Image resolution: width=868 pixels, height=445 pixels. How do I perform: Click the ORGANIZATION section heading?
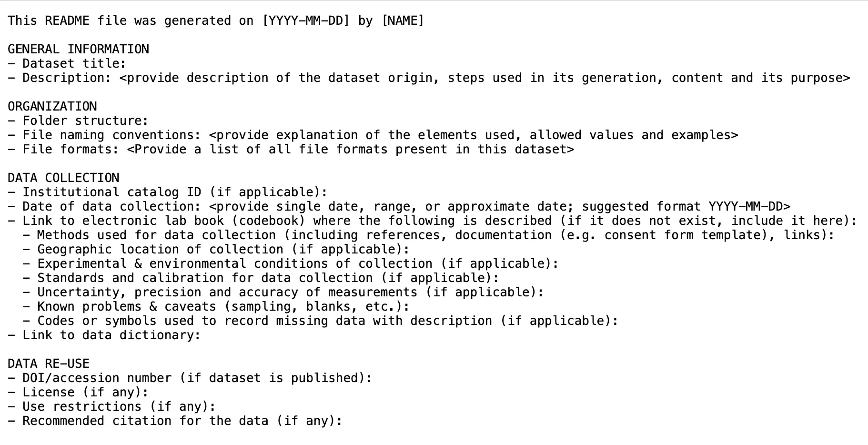(52, 107)
